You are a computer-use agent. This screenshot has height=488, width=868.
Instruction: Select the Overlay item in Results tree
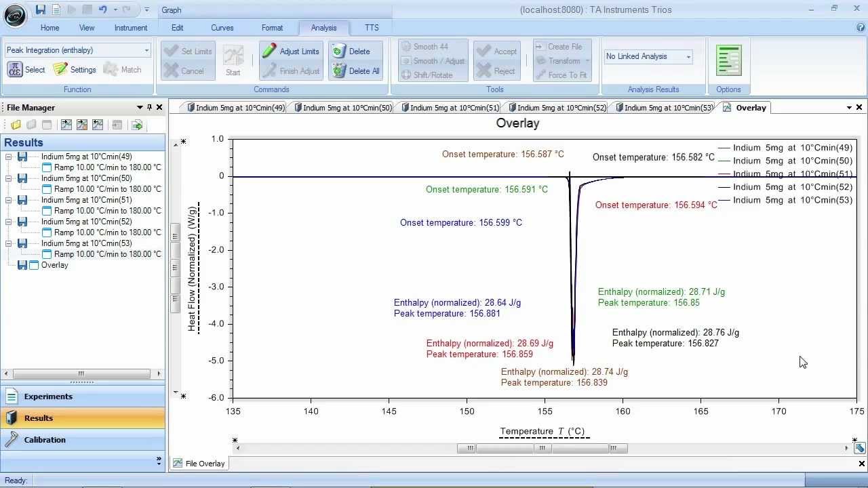coord(54,265)
